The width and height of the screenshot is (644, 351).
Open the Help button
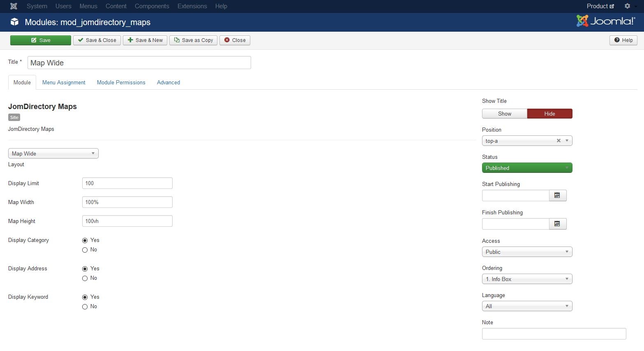tap(623, 40)
